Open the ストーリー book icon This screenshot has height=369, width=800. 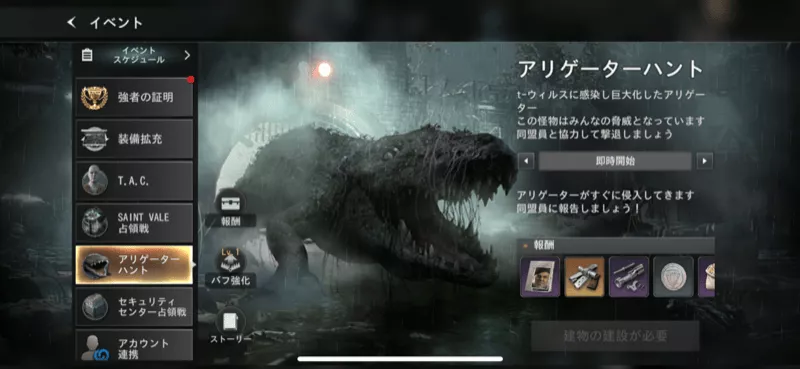pos(231,322)
